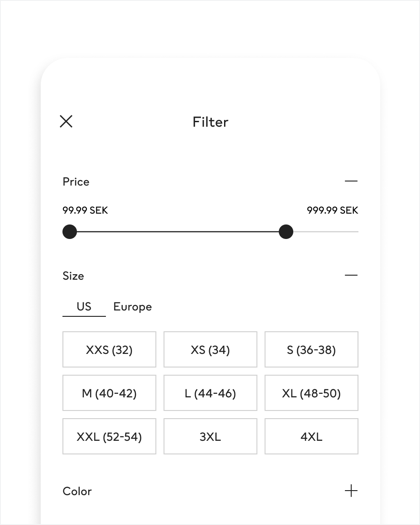
Task: Click the maximum price slider handle
Action: click(x=286, y=232)
